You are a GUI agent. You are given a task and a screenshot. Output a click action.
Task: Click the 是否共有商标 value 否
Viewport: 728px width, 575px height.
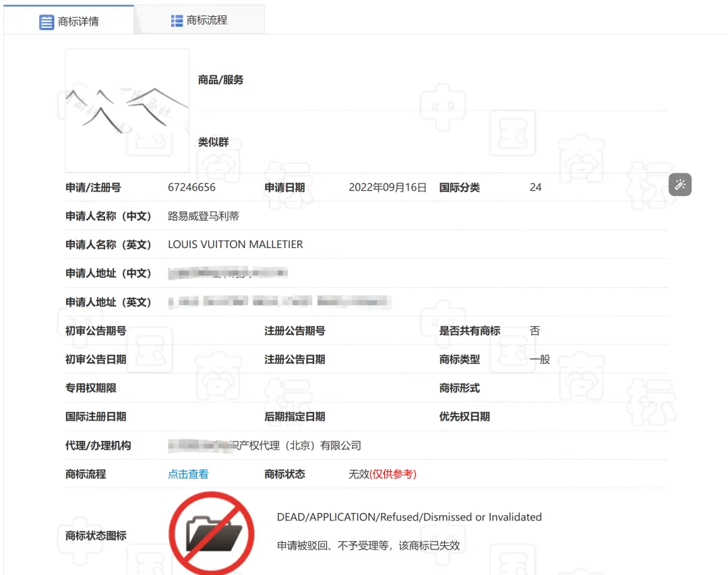click(535, 331)
